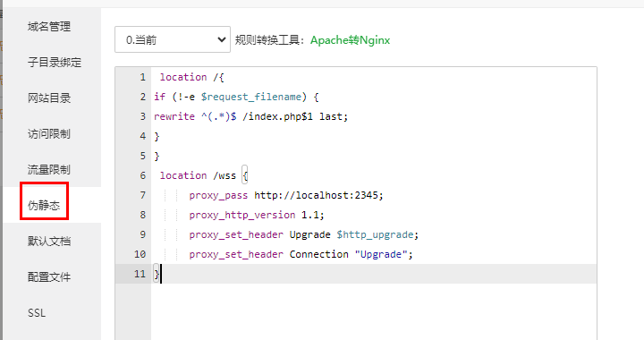Click empty editor area below line 11
Image resolution: width=644 pixels, height=340 pixels.
[x=374, y=311]
